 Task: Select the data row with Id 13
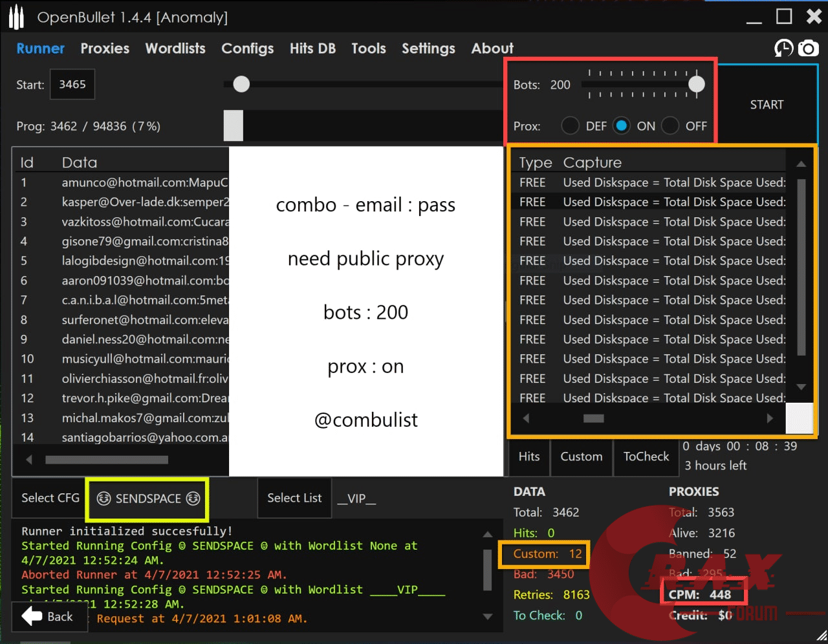(122, 418)
